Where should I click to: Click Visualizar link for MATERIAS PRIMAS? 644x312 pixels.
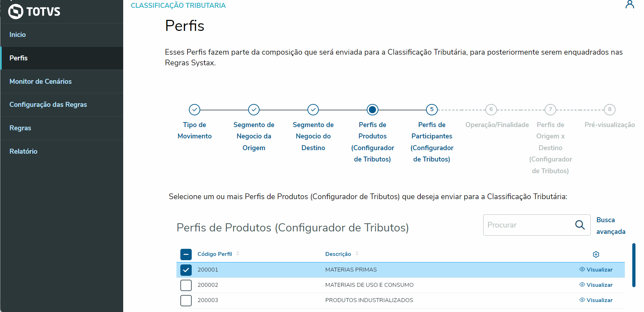[599, 270]
